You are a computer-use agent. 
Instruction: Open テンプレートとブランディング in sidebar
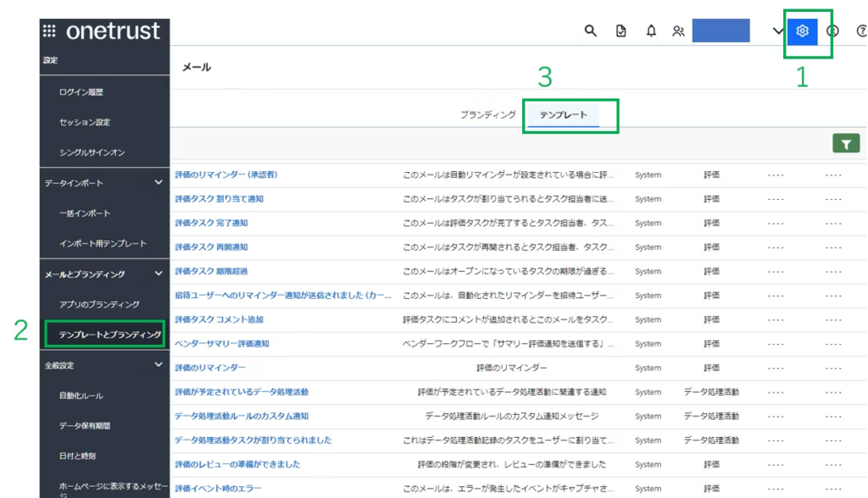coord(109,335)
